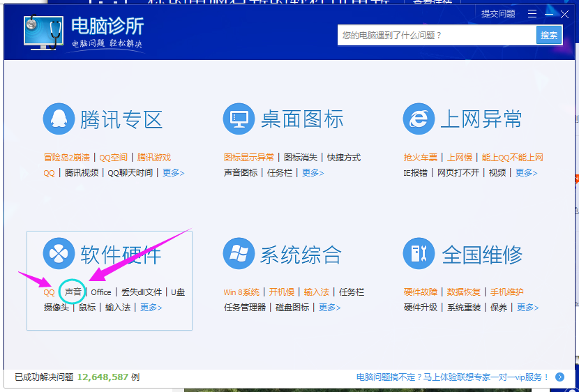This screenshot has width=579, height=392.
Task: Expand 更多 under 腾讯专区
Action: pyautogui.click(x=173, y=173)
